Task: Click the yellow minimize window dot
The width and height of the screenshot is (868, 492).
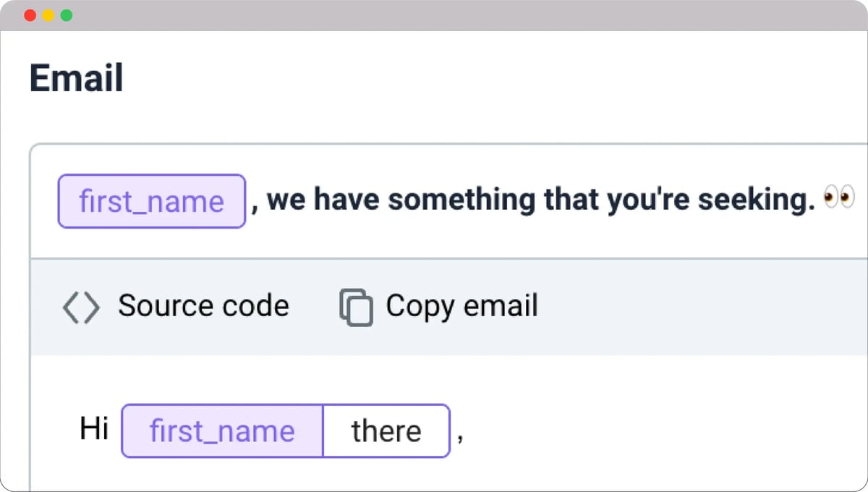Action: point(48,15)
